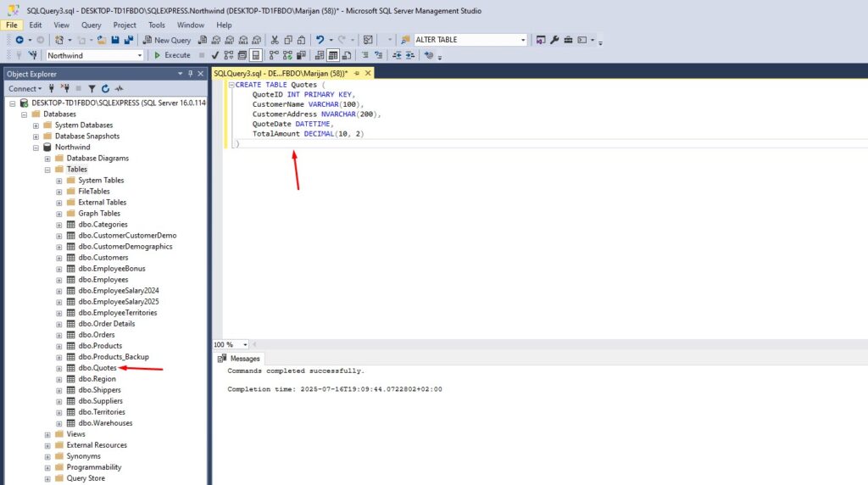Image resolution: width=868 pixels, height=485 pixels.
Task: Open the File menu
Action: [12, 25]
